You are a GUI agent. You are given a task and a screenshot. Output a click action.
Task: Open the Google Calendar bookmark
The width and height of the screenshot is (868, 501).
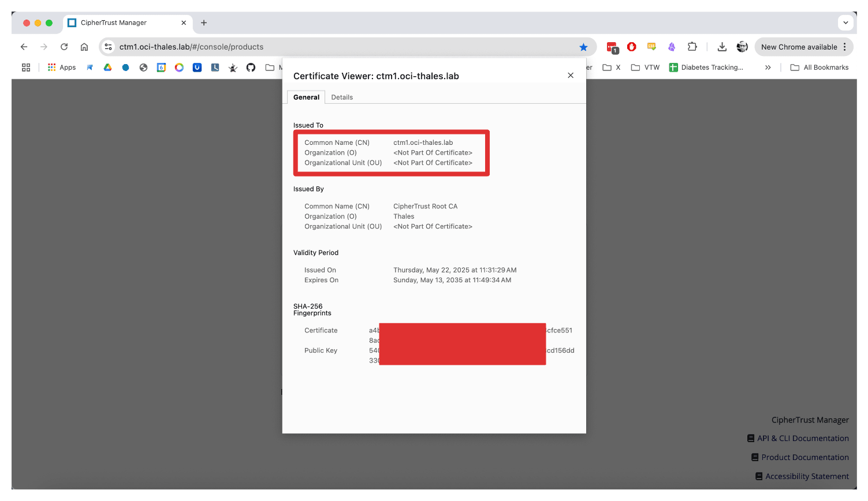pyautogui.click(x=162, y=68)
